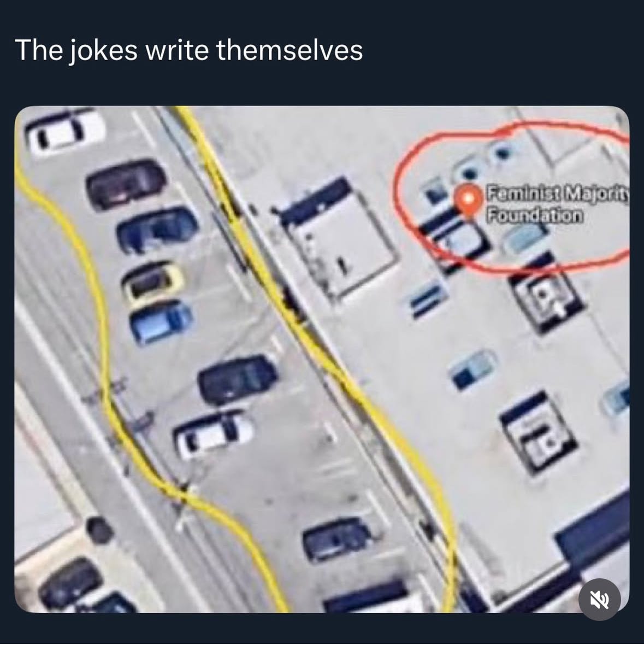Viewport: 644px width, 645px height.
Task: Click the dark round object on the sidewalk
Action: pyautogui.click(x=99, y=530)
